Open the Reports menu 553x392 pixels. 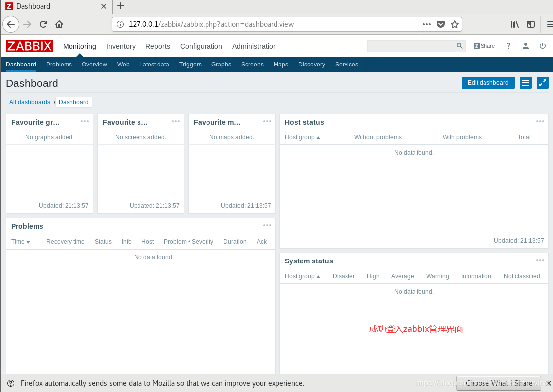point(158,46)
